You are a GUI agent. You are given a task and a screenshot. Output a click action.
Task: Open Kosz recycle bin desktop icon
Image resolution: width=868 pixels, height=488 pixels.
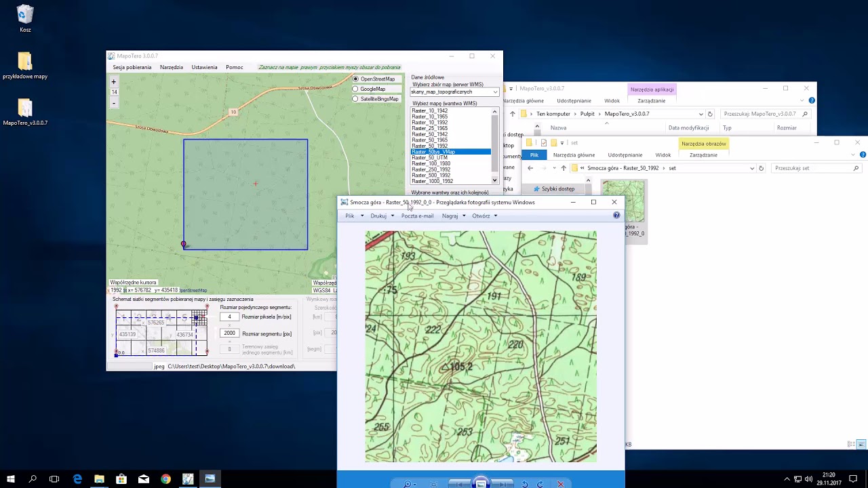[x=25, y=19]
